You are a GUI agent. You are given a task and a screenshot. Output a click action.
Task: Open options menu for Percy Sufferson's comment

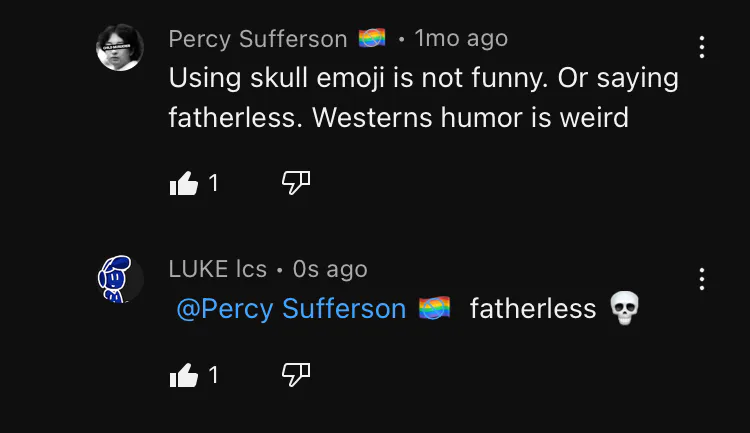click(702, 47)
